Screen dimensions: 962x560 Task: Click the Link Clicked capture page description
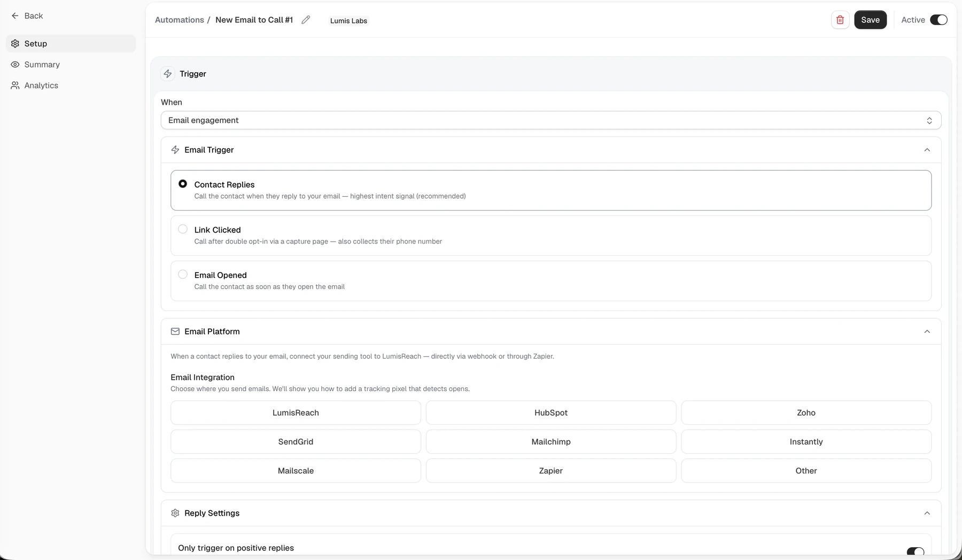point(318,242)
